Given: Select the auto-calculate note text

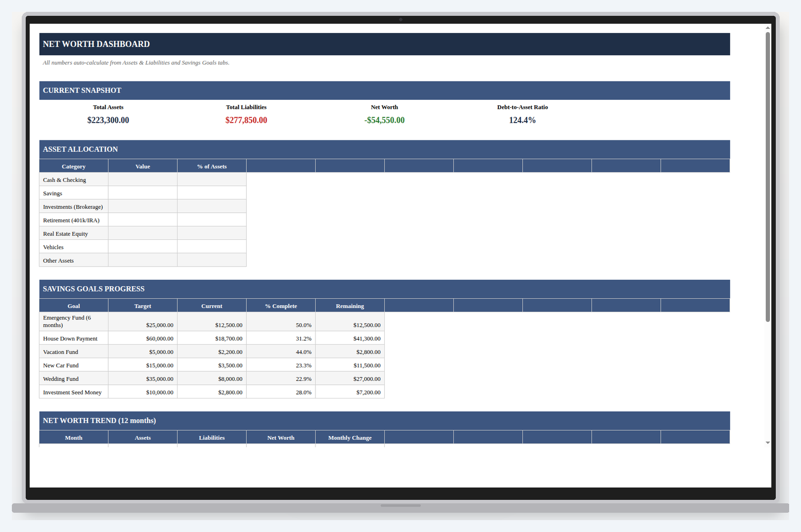Looking at the screenshot, I should pyautogui.click(x=136, y=63).
